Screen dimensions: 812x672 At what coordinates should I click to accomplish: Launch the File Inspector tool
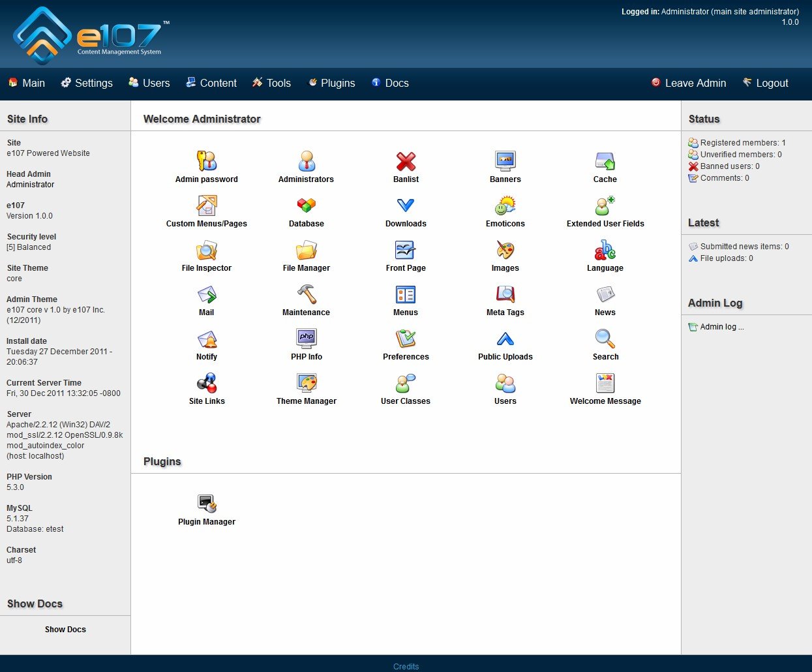click(207, 250)
